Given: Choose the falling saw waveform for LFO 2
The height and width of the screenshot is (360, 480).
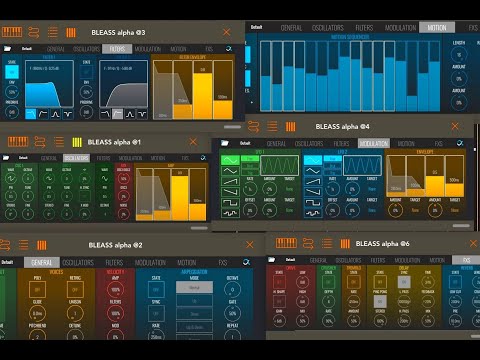Looking at the screenshot, I should coord(313,192).
